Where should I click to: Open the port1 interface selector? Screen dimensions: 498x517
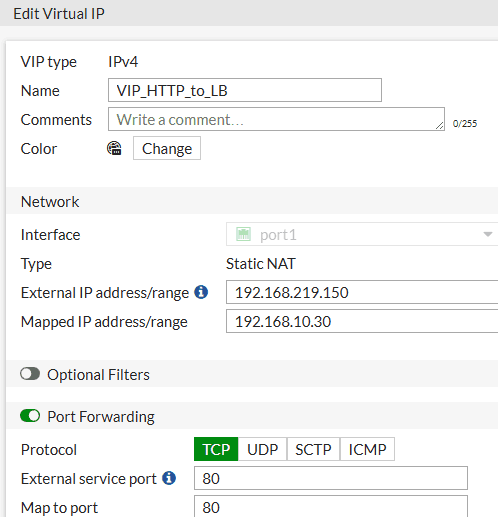pos(362,234)
